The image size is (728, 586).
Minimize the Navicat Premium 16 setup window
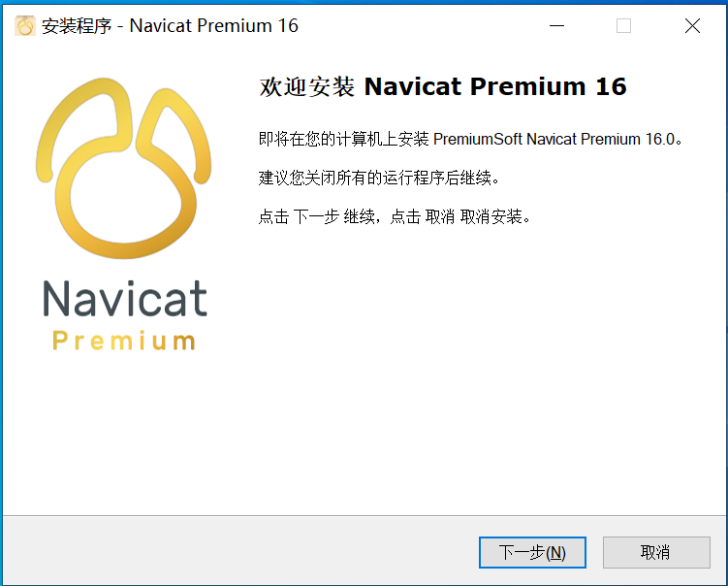pos(556,25)
